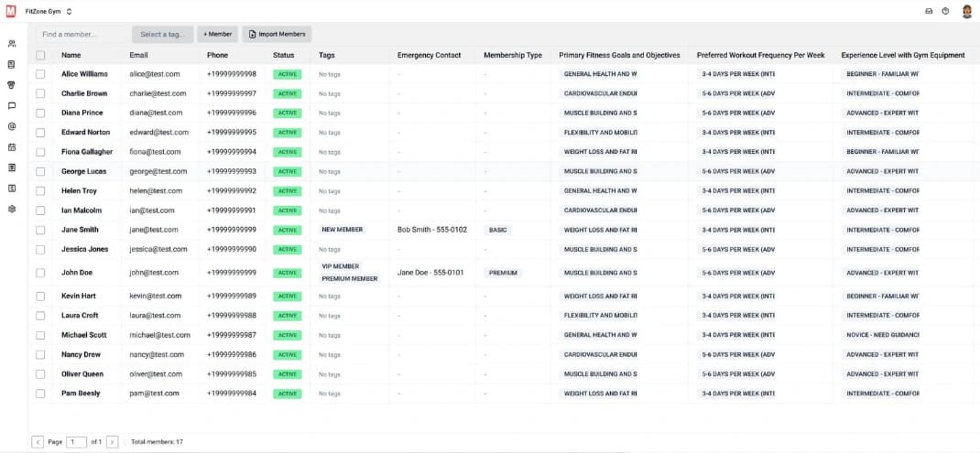980x453 pixels.
Task: Open the user profile avatar
Action: [966, 11]
